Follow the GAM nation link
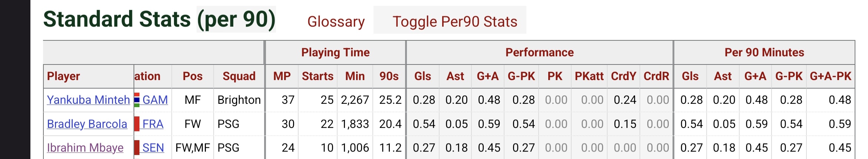Viewport: 868px width, 159px height. [155, 100]
